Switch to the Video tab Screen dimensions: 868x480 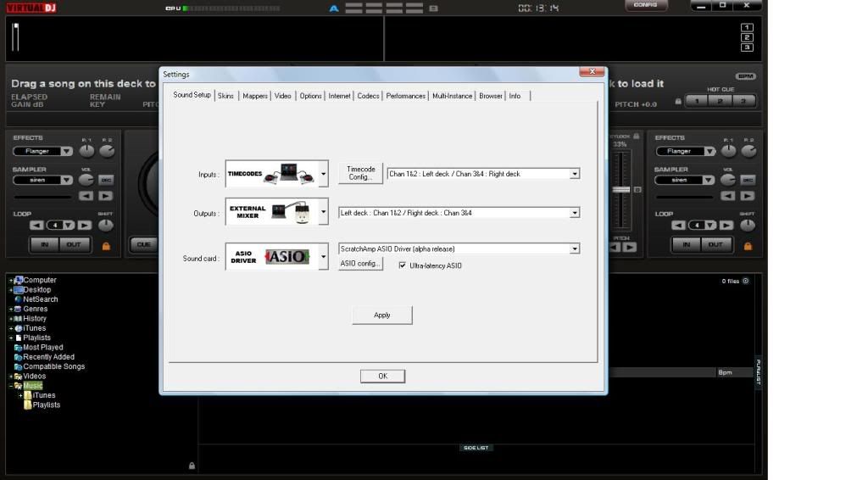(x=283, y=96)
